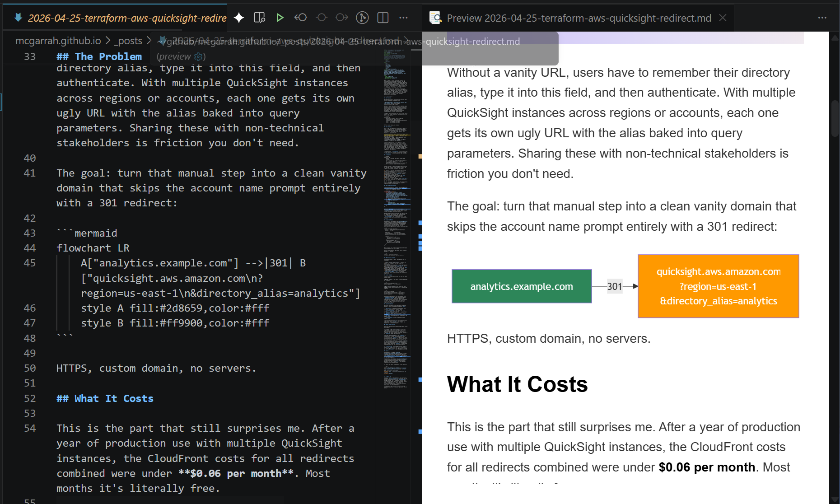Split the editor with the layout icon
The image size is (840, 504).
point(383,17)
